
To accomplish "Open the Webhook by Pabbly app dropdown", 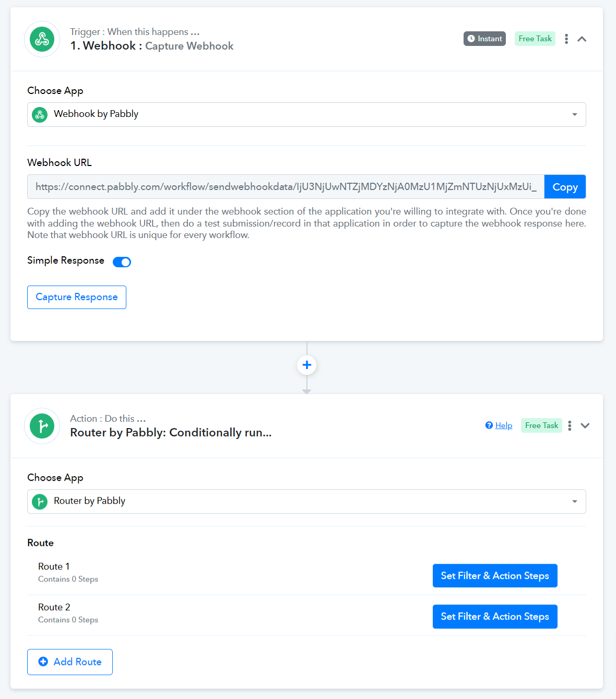I will [306, 114].
